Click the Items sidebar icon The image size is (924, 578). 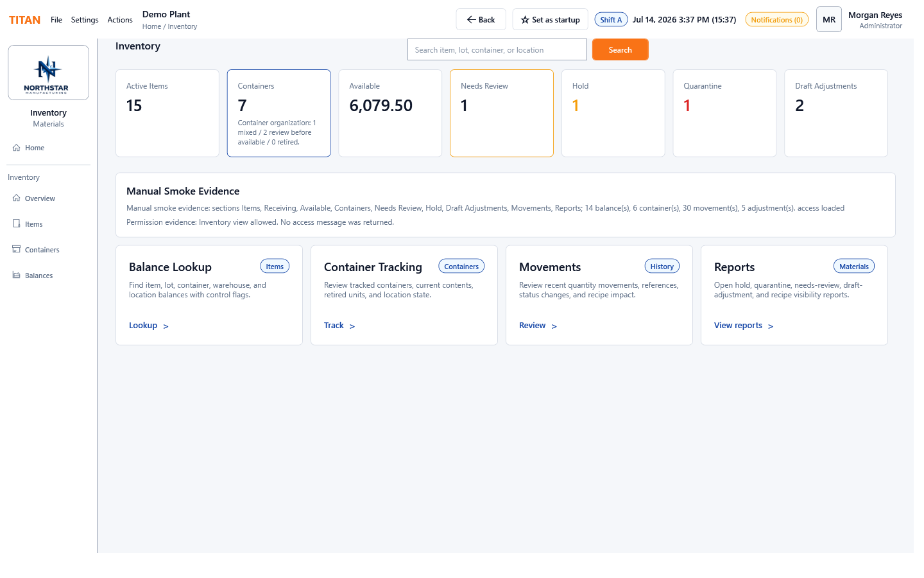click(17, 224)
